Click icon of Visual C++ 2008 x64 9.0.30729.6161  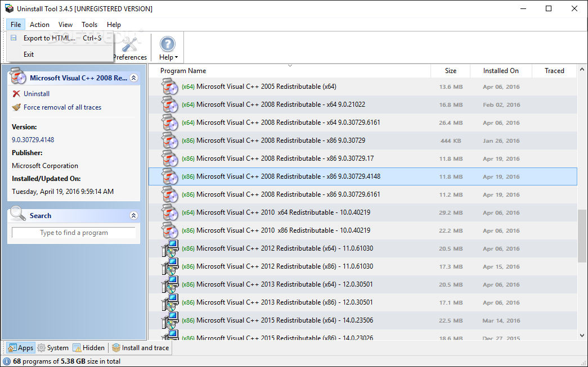point(169,123)
